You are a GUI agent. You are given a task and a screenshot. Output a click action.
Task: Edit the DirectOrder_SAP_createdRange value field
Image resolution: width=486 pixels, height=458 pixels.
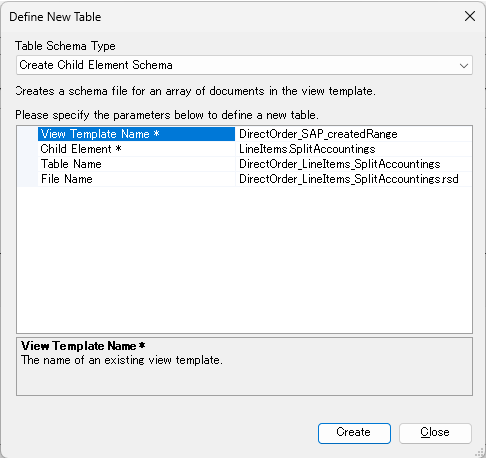coord(354,134)
